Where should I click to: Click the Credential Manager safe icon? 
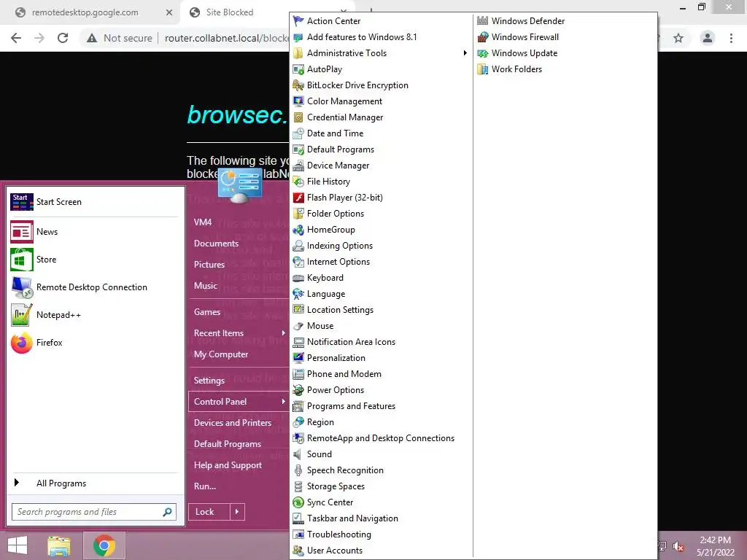tap(298, 117)
